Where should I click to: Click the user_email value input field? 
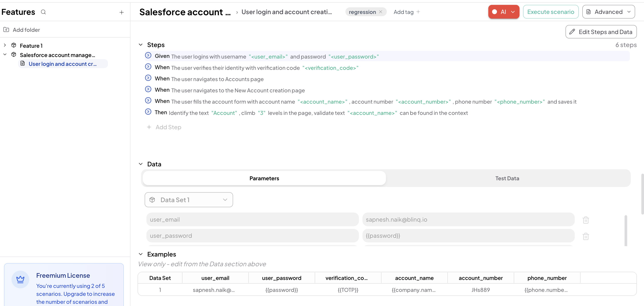468,220
